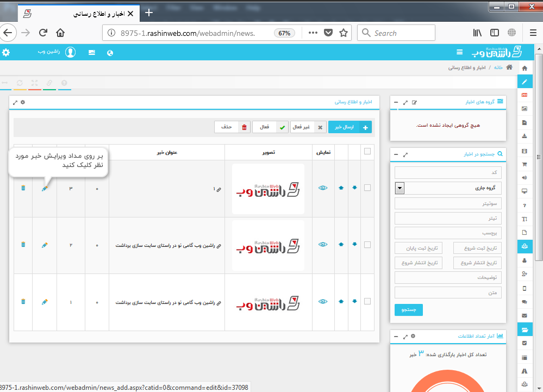The width and height of the screenshot is (543, 392).
Task: Move first news row down with the arrow
Action: point(354,188)
